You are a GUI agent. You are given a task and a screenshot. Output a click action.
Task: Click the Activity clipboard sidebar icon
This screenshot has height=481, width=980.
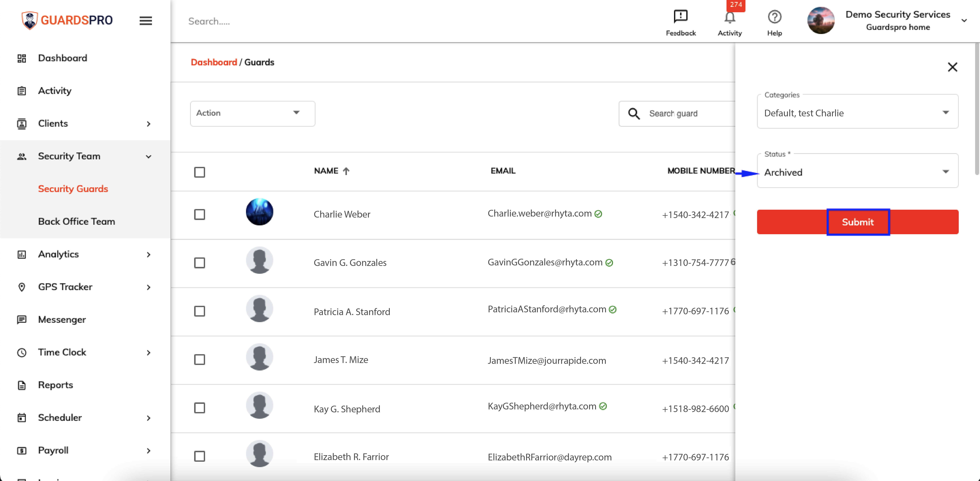22,91
